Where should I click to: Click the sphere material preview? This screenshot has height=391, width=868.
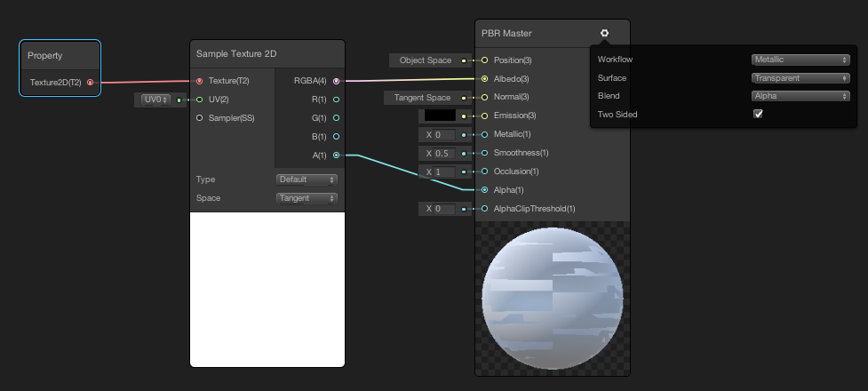[x=553, y=298]
